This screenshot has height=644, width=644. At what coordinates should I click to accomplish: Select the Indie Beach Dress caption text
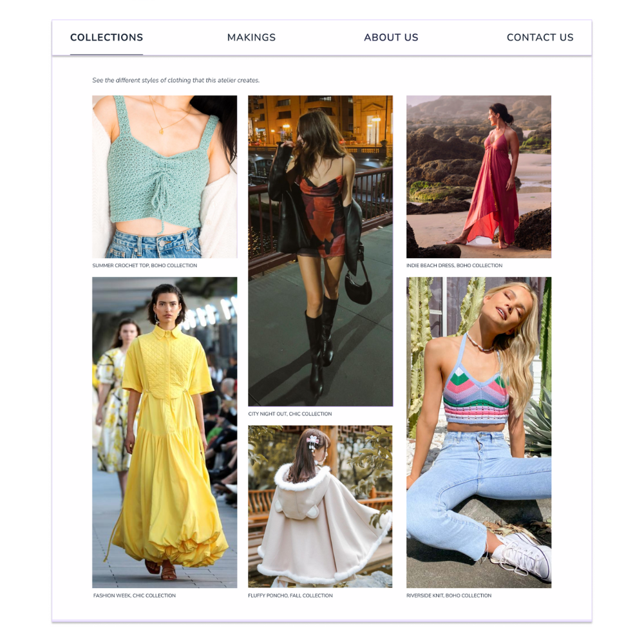click(x=454, y=265)
